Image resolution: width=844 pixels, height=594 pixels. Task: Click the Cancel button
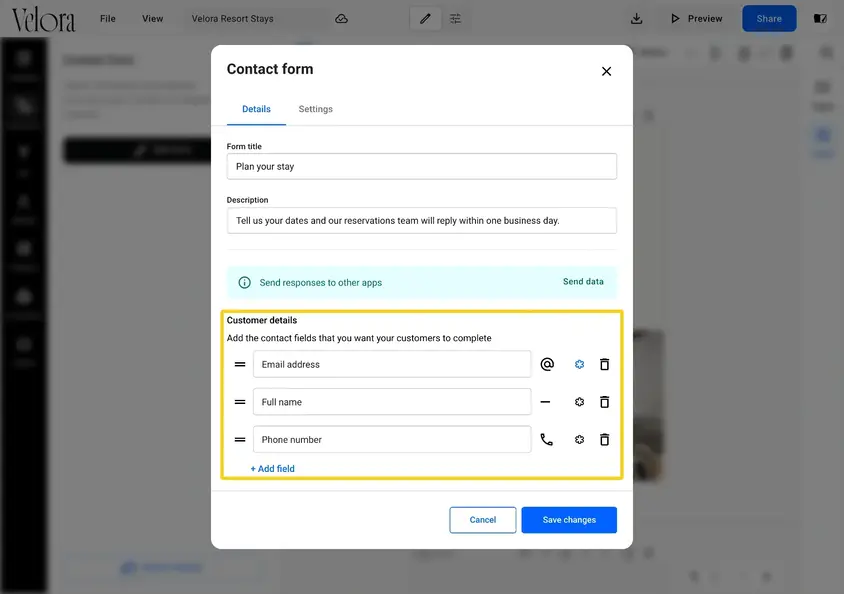click(x=483, y=520)
